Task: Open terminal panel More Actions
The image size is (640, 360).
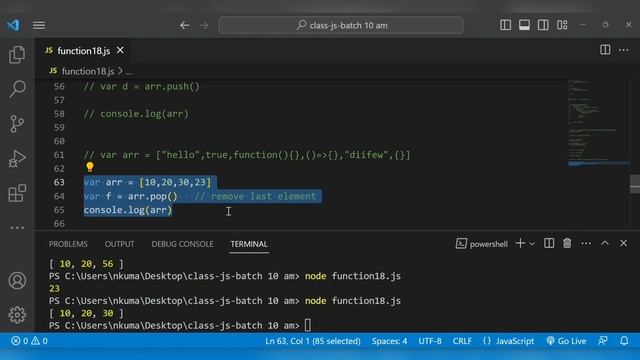Action: click(586, 243)
